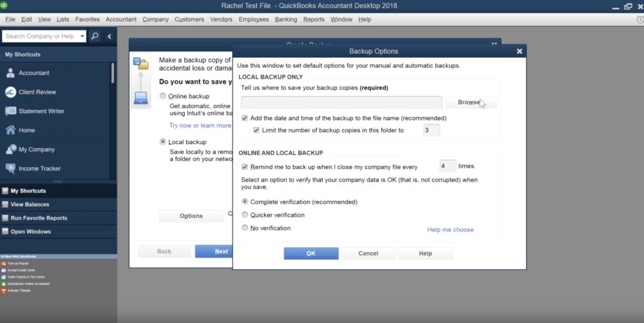Click the Activate TSheets icon

[x=4, y=291]
